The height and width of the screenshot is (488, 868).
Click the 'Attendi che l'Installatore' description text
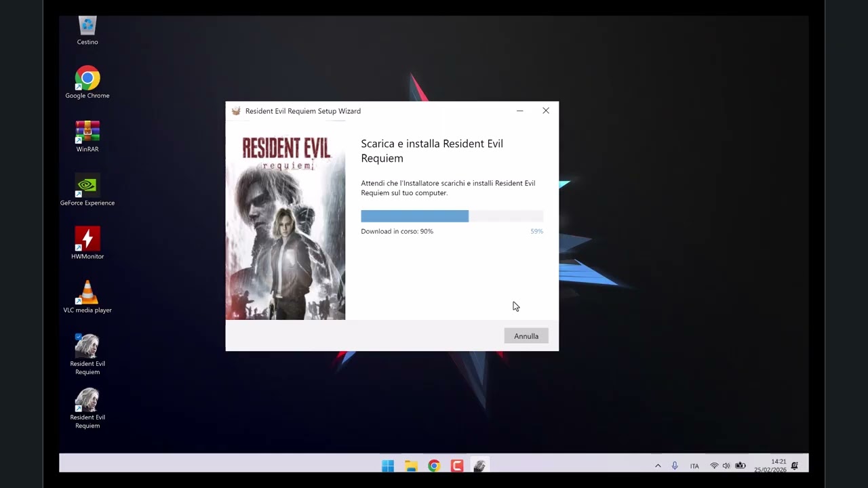coord(448,188)
